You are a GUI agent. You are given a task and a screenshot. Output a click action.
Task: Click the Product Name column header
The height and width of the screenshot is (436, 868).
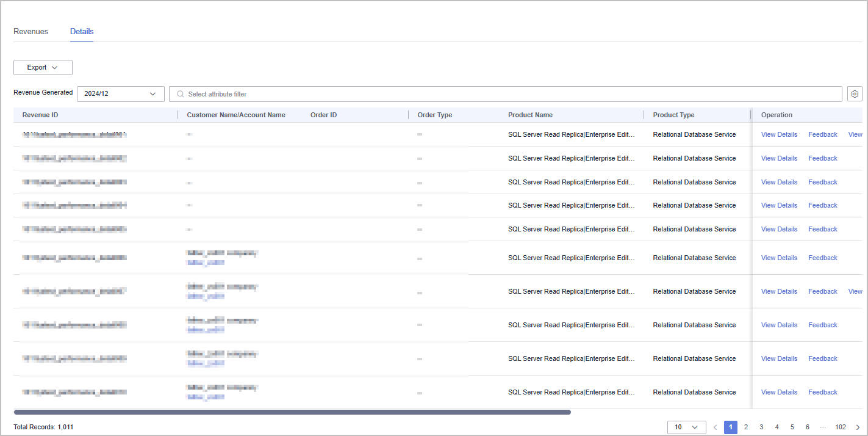click(530, 115)
